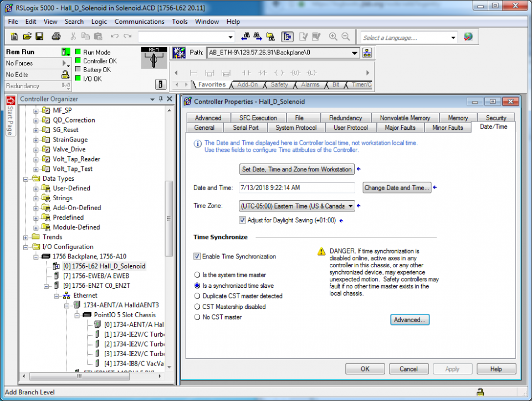Collapse the Data Types tree folder
This screenshot has height=401, width=532.
pos(26,179)
